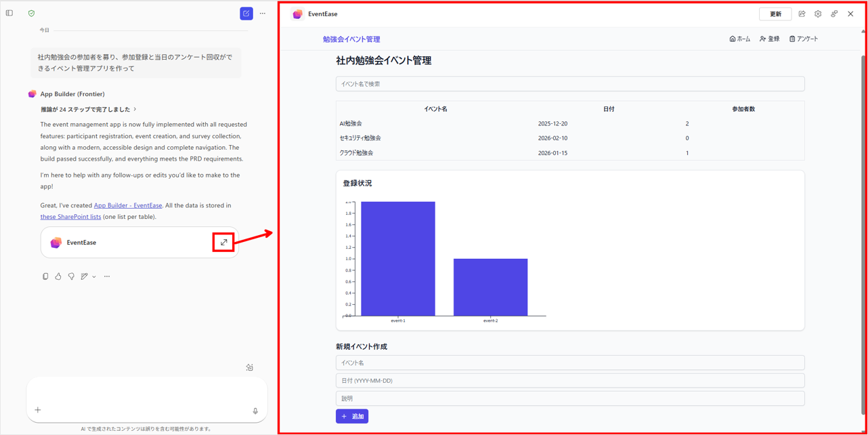Open the edit dropdown arrow below response
The image size is (868, 435).
[94, 276]
